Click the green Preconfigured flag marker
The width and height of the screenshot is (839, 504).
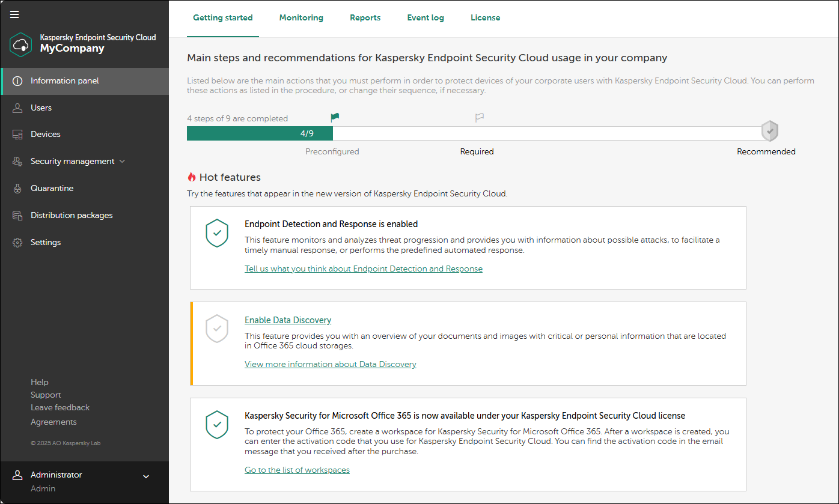tap(335, 118)
